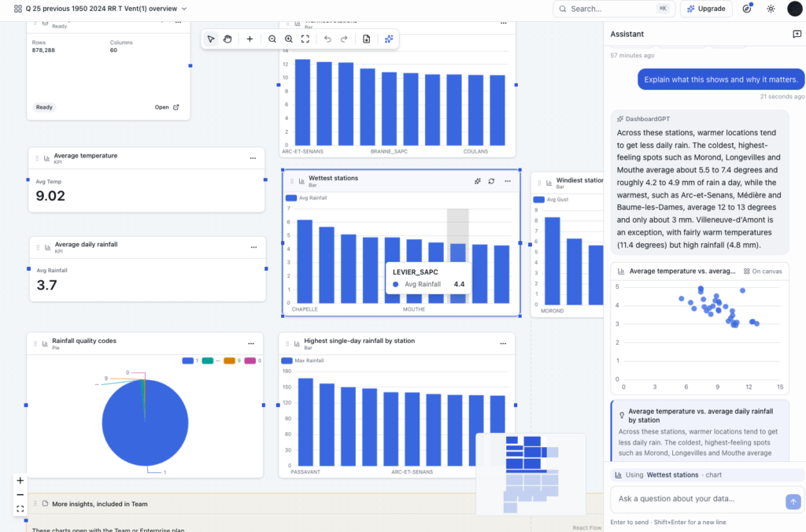Zoom in using the toolbar magnifier plus
Viewport: 806px width, 532px height.
click(x=288, y=39)
